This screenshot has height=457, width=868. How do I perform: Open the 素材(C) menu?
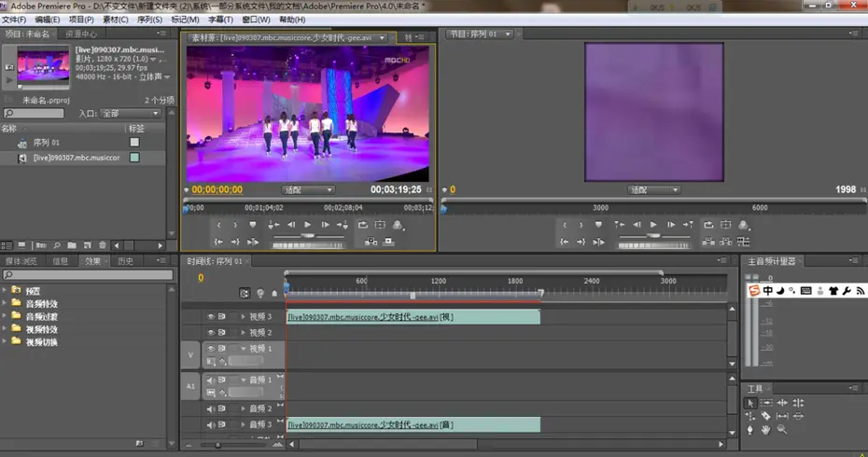pos(115,20)
